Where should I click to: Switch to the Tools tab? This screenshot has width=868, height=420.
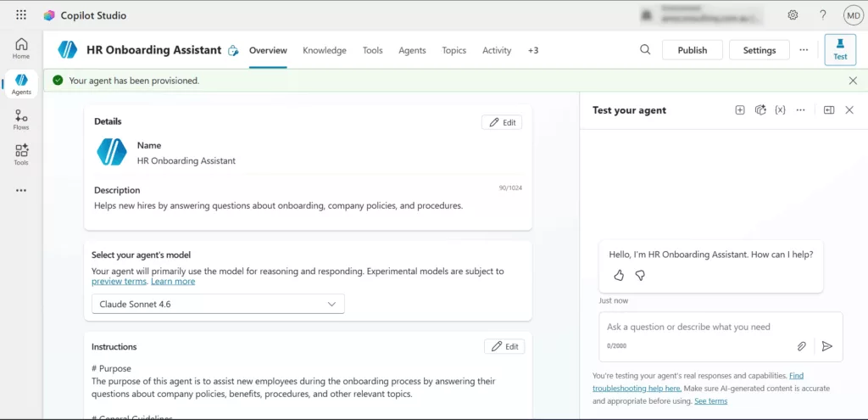[373, 50]
